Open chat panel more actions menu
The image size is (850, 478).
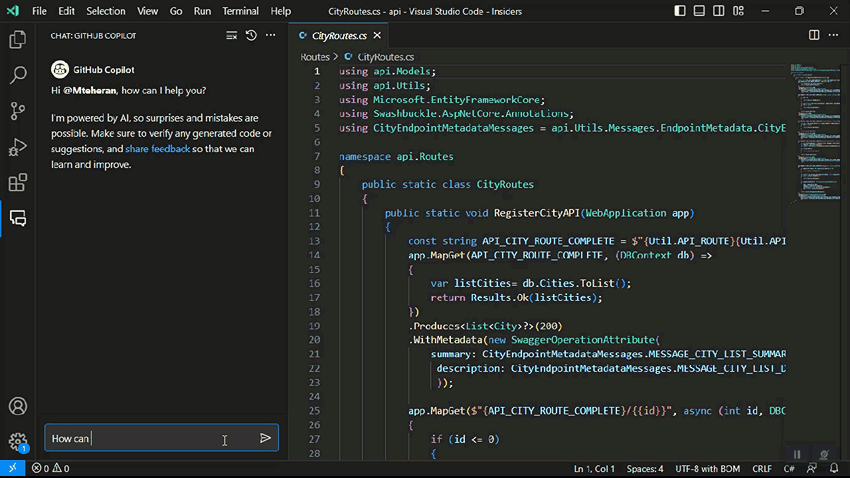(x=271, y=35)
